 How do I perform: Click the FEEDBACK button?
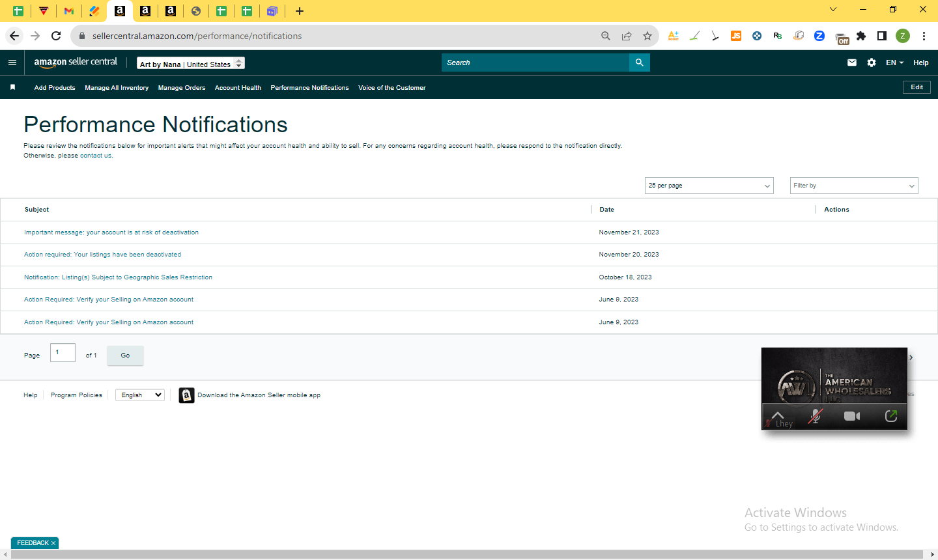(33, 543)
